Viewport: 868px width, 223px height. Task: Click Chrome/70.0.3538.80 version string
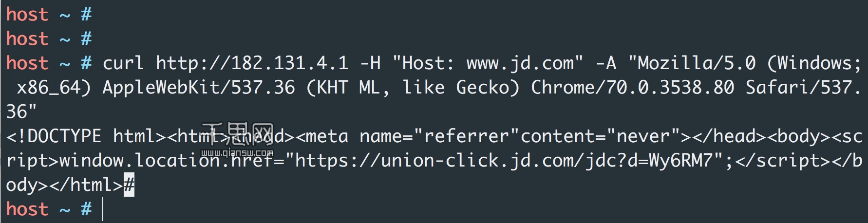pyautogui.click(x=632, y=88)
